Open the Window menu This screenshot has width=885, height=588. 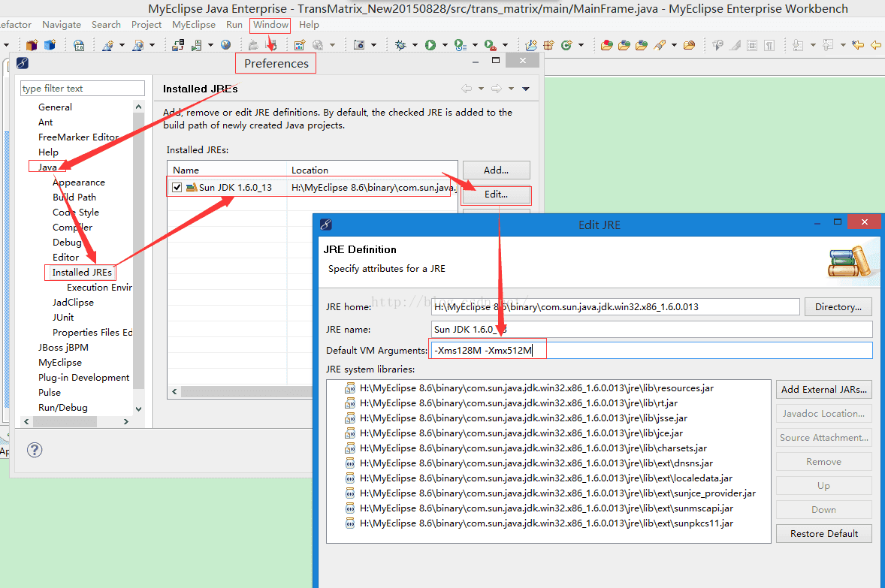[270, 25]
